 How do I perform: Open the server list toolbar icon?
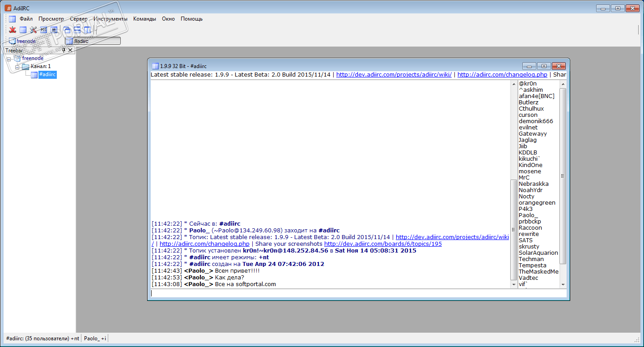[23, 30]
